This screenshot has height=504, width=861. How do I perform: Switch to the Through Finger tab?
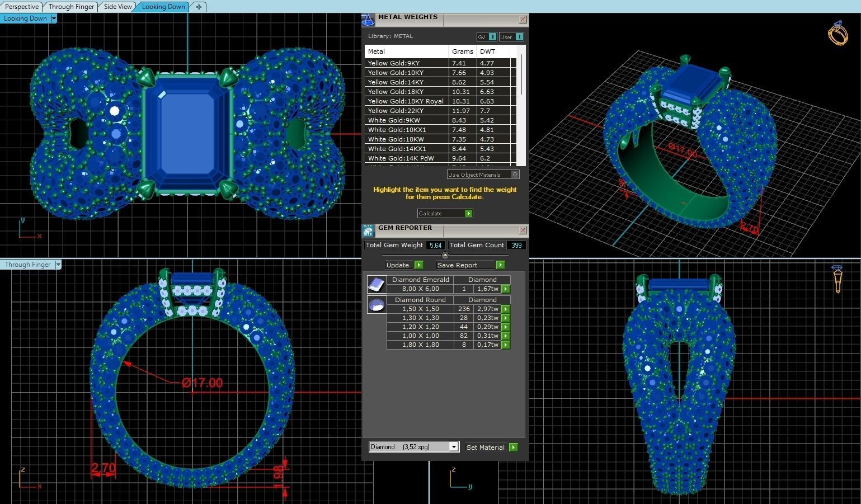[71, 7]
